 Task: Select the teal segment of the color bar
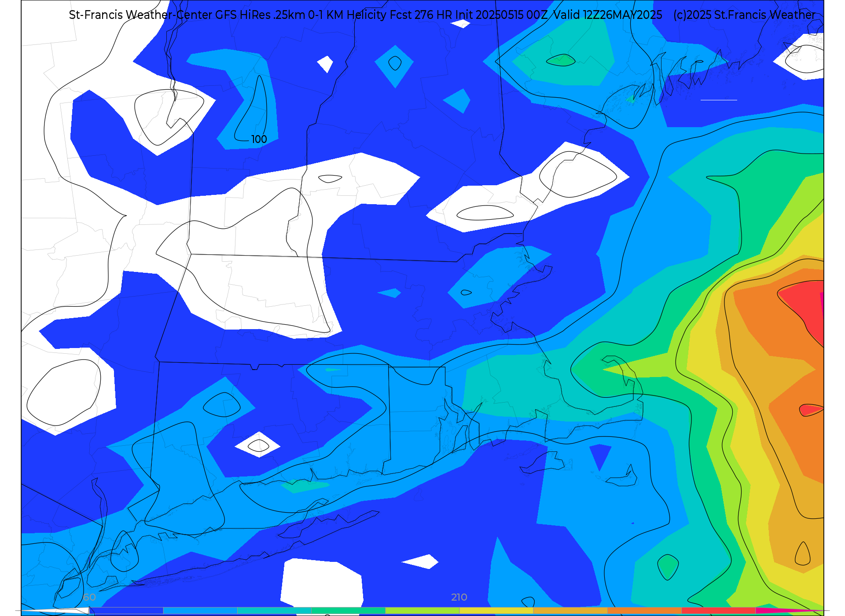274,611
